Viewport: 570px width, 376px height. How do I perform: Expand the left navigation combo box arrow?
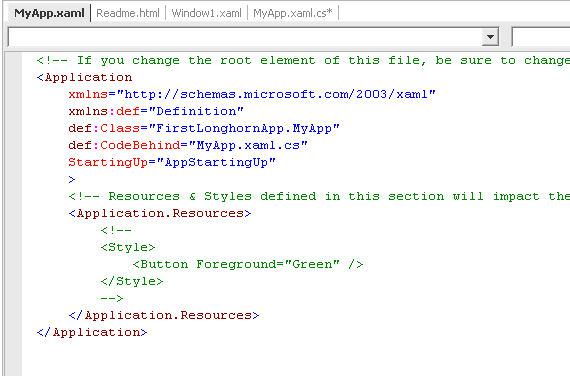(x=490, y=37)
